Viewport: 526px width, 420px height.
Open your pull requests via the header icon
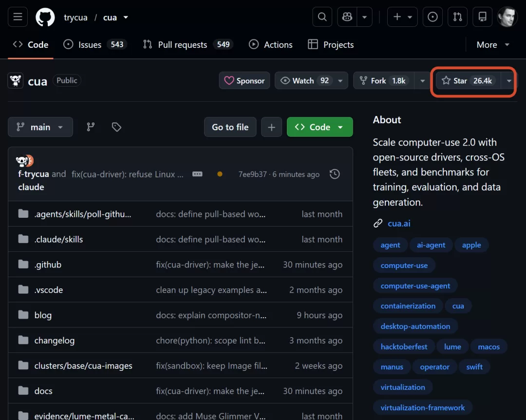tap(457, 17)
